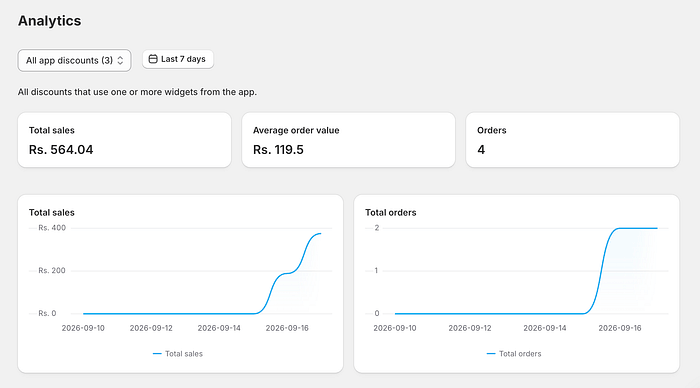Screen dimensions: 700x388
Task: Click the 'Orders' card label
Action: (x=492, y=130)
